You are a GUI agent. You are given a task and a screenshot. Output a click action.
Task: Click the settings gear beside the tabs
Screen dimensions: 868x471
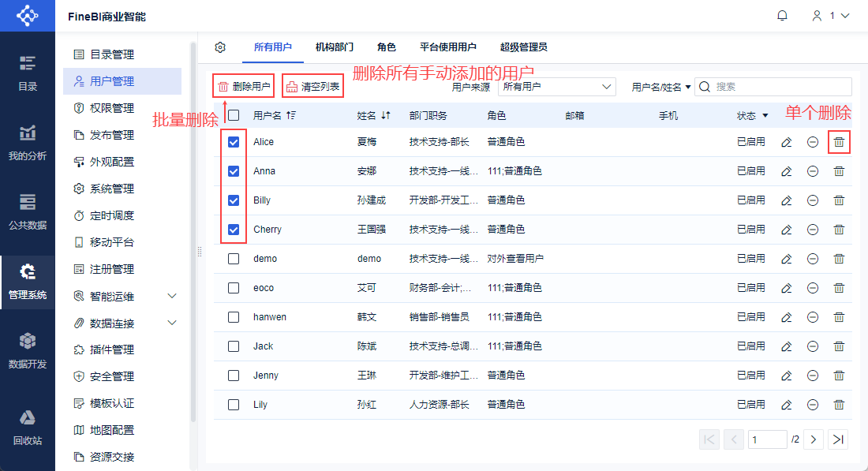point(220,47)
